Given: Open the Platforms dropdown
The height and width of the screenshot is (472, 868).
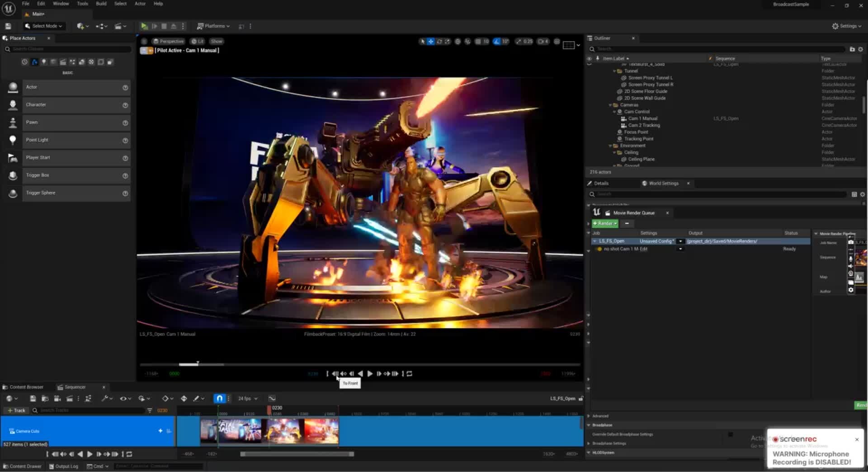Looking at the screenshot, I should pos(213,26).
